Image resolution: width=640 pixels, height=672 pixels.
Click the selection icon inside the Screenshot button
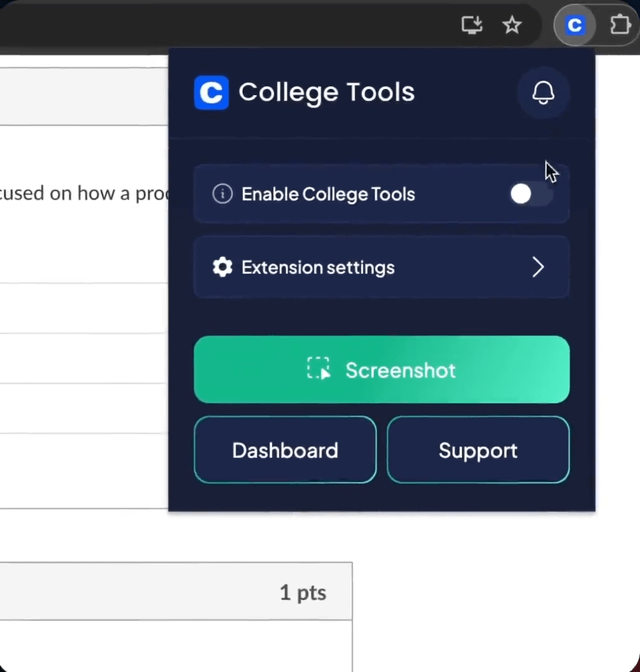pos(318,369)
